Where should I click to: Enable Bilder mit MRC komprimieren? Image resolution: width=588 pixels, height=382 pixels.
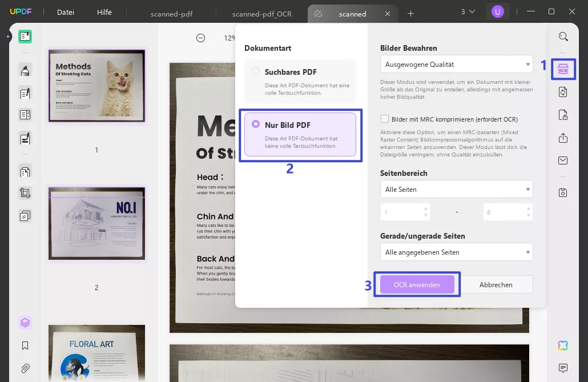(385, 119)
